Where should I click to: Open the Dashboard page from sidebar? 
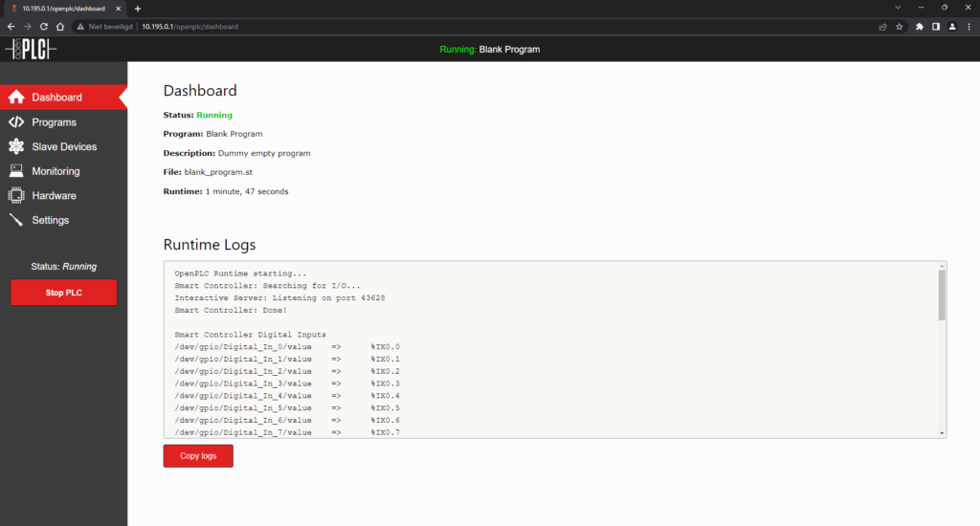56,98
